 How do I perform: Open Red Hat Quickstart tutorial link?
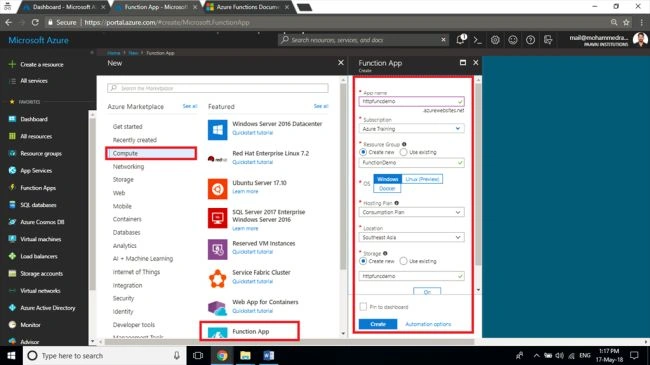coord(252,162)
